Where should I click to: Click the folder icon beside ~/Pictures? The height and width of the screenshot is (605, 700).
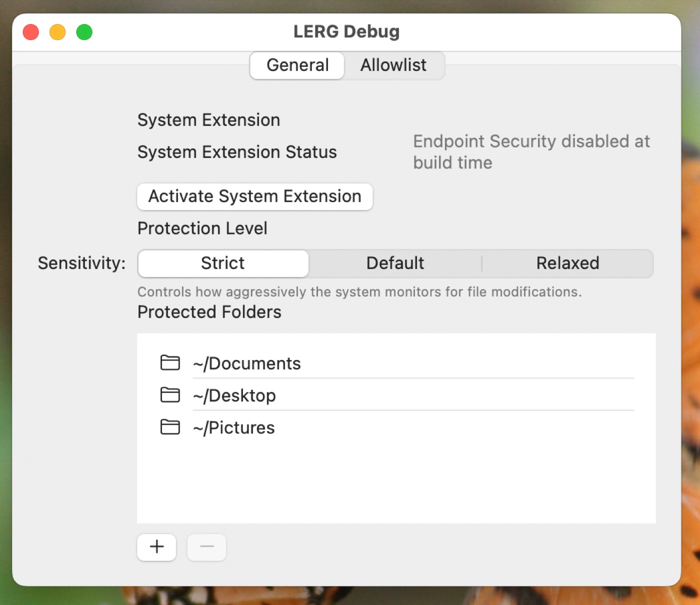coord(170,427)
